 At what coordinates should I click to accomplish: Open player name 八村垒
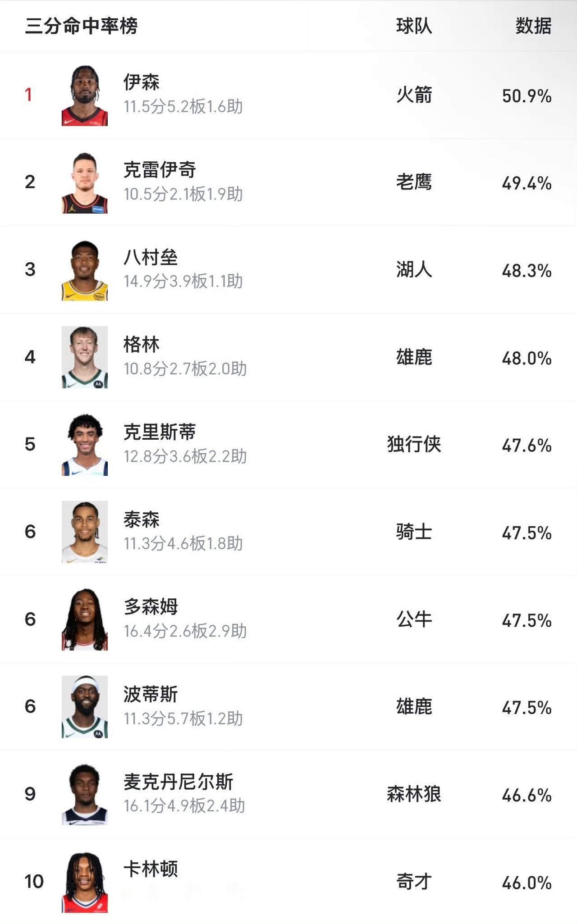151,257
